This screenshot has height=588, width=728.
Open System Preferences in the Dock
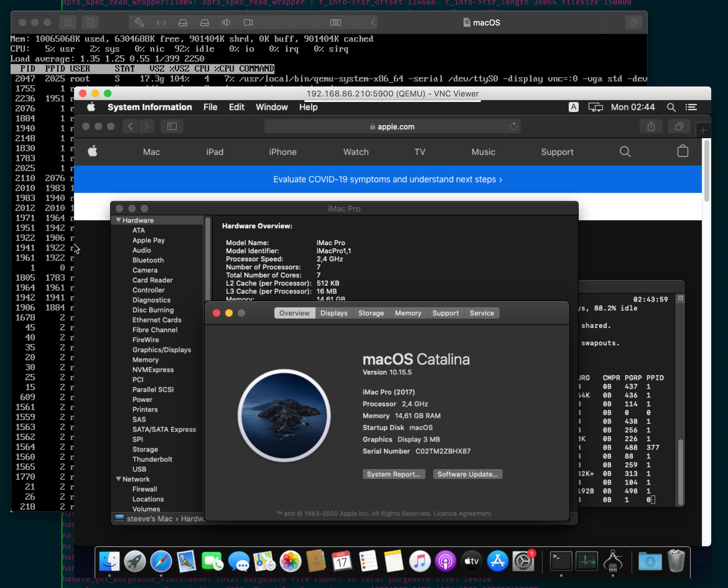[x=523, y=561]
